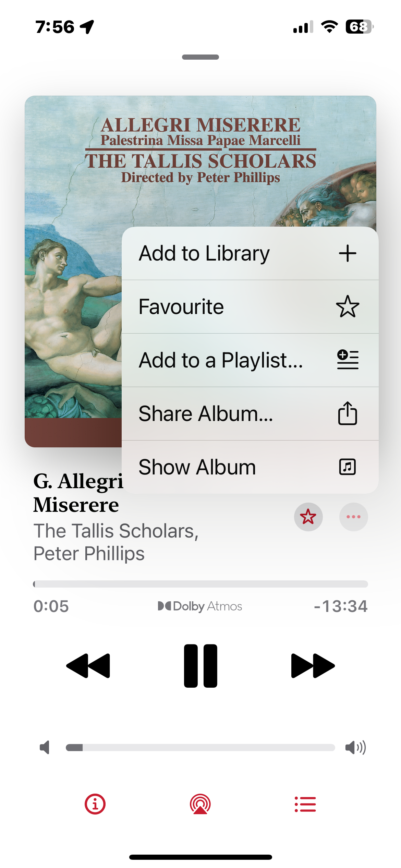This screenshot has width=401, height=868.
Task: Open the three-dot more options button
Action: [353, 517]
